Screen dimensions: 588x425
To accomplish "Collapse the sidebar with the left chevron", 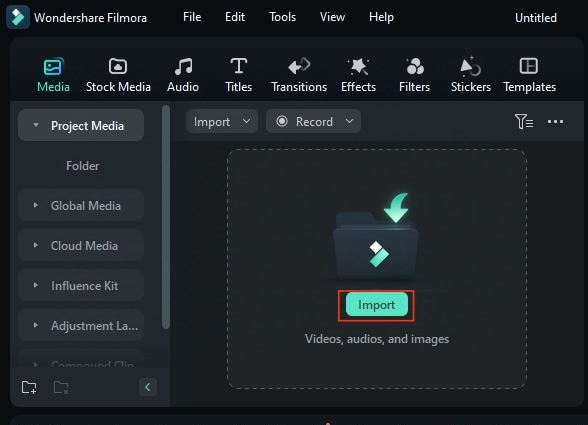I will 148,387.
